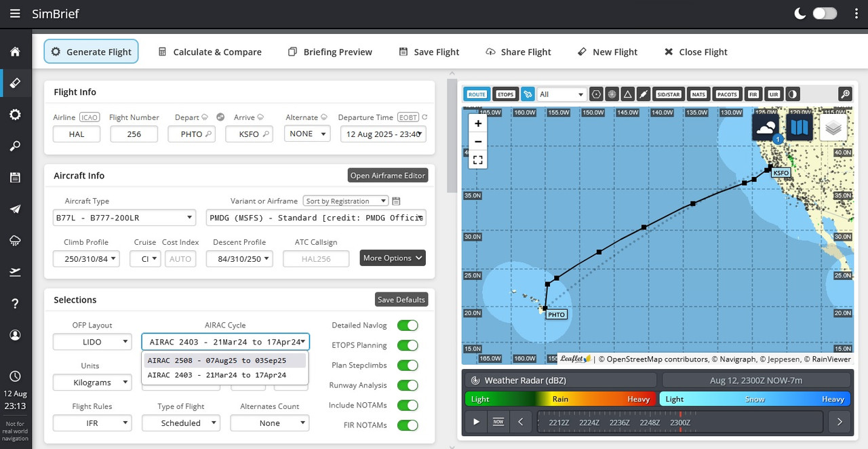Open Type of Flight Scheduled dropdown
Viewport: 868px width, 449px height.
(x=181, y=423)
